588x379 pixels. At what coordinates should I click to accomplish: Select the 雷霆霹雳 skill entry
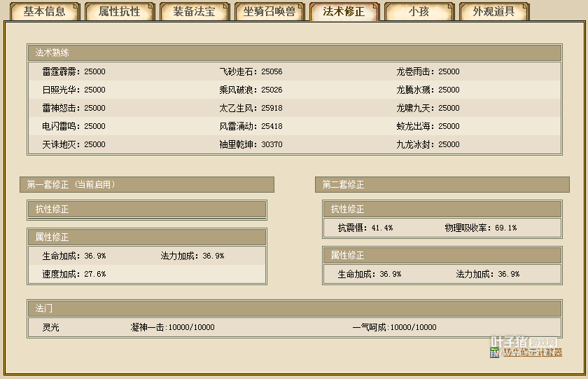pos(73,71)
